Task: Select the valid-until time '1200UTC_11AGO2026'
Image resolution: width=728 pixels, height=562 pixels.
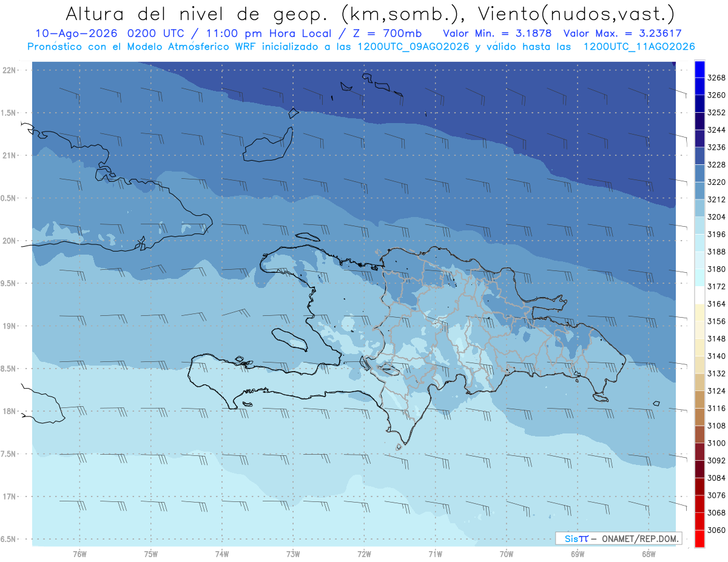Action: (x=639, y=47)
